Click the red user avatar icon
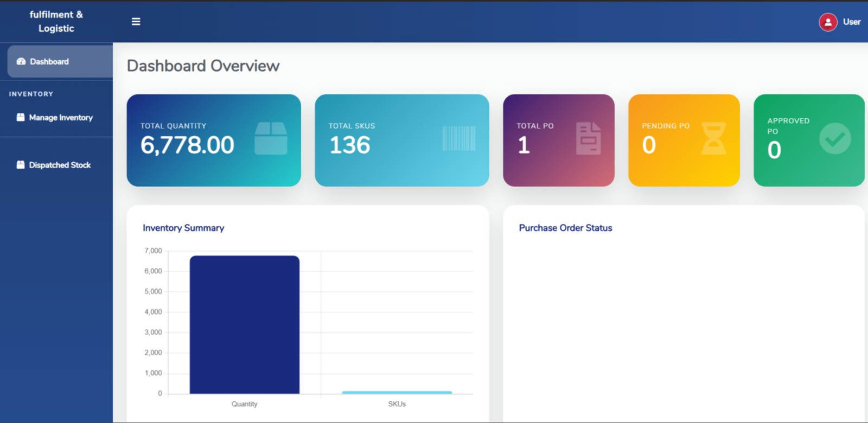 click(827, 22)
